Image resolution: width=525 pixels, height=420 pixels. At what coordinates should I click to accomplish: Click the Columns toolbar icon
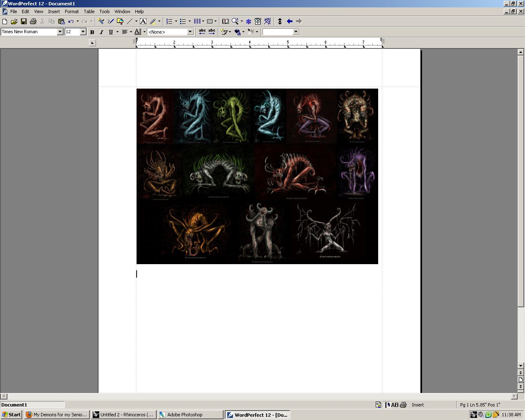click(x=197, y=21)
